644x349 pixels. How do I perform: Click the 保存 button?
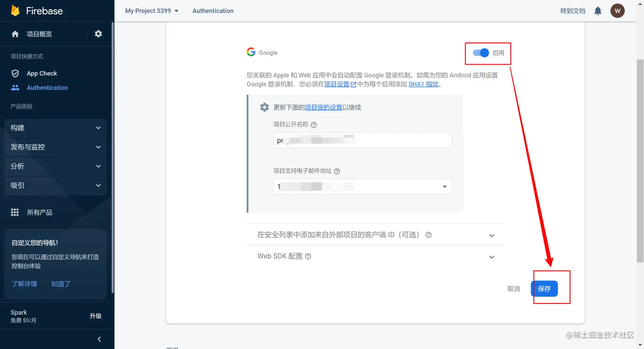(544, 289)
